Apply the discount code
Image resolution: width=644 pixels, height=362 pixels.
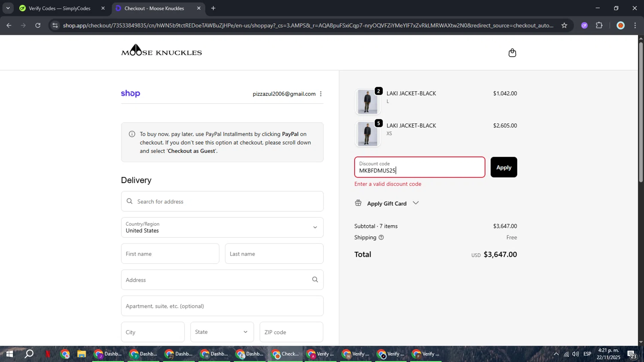click(504, 167)
